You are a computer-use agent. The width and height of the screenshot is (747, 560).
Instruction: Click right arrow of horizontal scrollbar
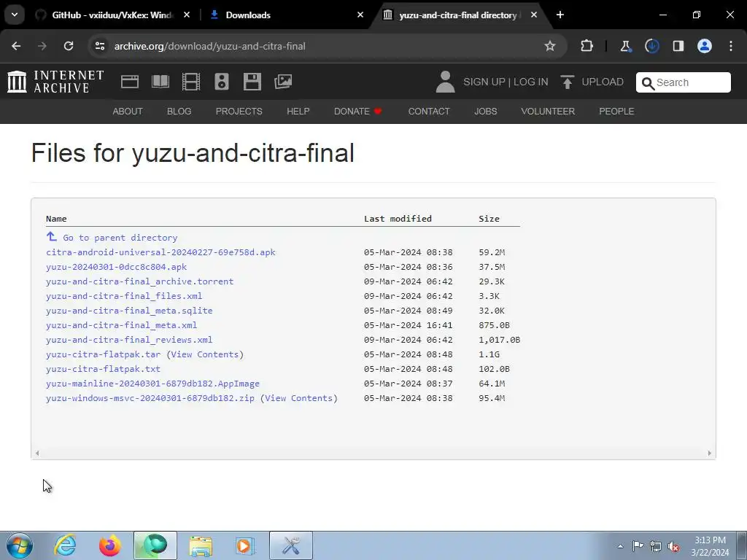[709, 454]
